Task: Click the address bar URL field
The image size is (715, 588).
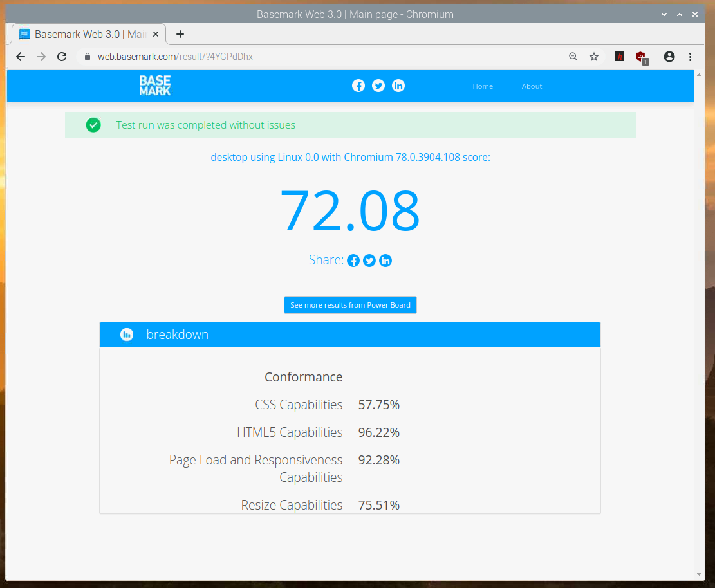Action: [x=322, y=57]
